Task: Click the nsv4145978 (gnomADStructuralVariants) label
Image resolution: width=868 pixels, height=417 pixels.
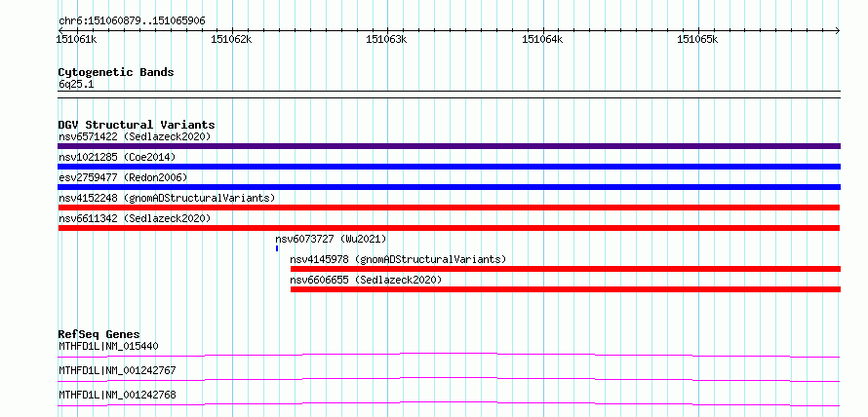Action: 398,259
